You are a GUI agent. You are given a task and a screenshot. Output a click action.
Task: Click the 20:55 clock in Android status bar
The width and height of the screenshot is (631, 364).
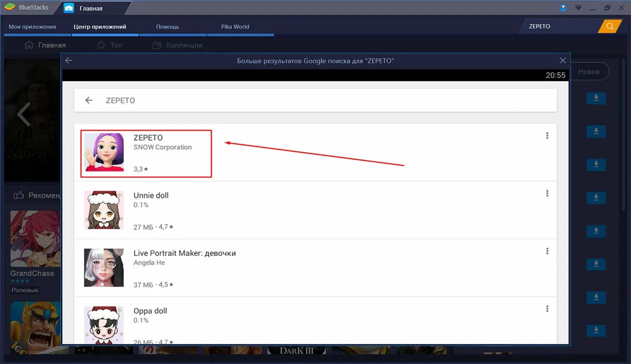(x=555, y=75)
